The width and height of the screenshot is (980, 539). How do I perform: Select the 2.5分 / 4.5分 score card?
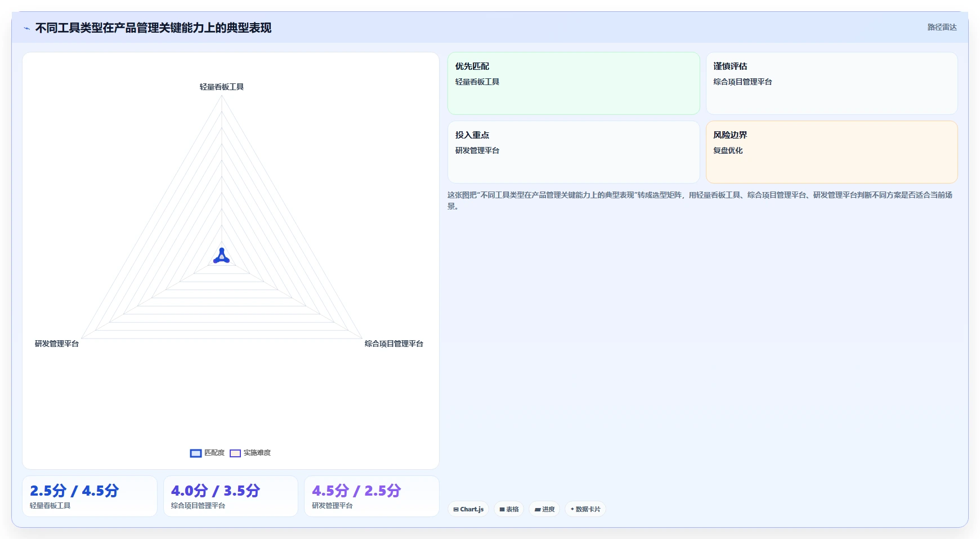point(90,496)
